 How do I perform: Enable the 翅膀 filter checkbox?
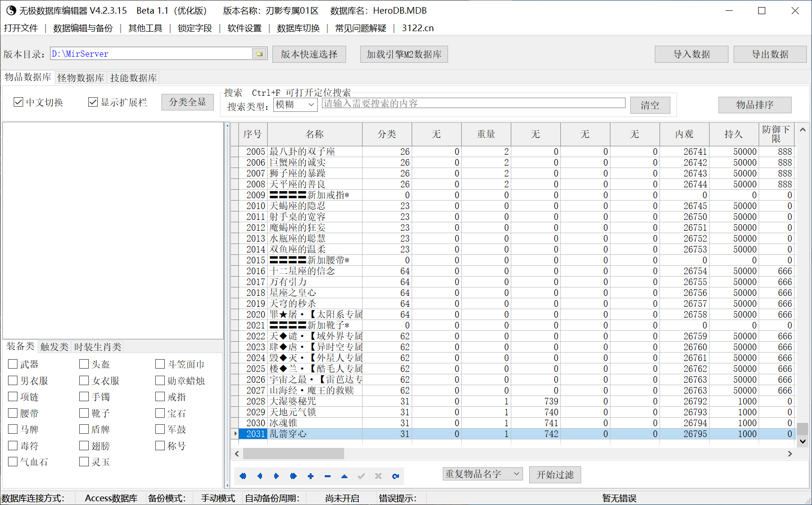(84, 446)
